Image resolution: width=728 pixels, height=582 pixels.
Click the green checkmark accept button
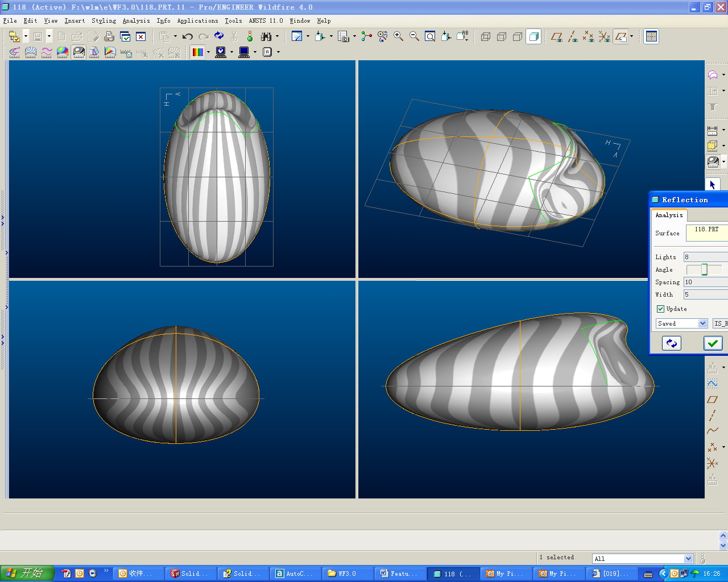click(713, 343)
